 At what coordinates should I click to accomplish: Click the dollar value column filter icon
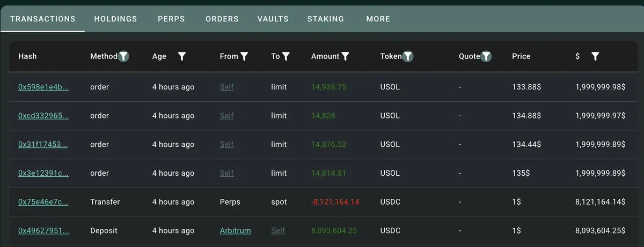pyautogui.click(x=595, y=56)
